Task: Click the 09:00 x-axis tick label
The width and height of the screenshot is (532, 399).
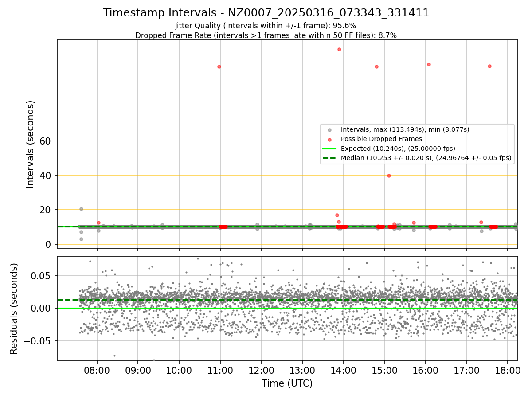Action: point(138,371)
